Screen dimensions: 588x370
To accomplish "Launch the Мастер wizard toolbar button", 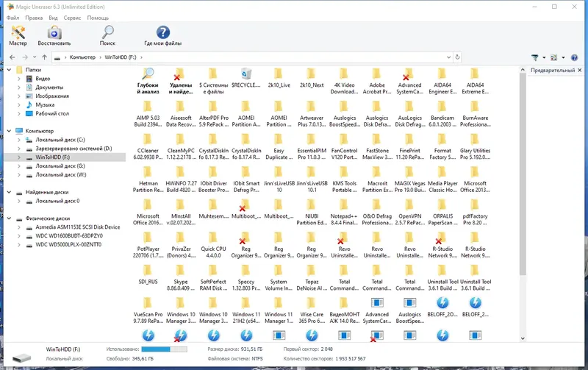I will (18, 35).
